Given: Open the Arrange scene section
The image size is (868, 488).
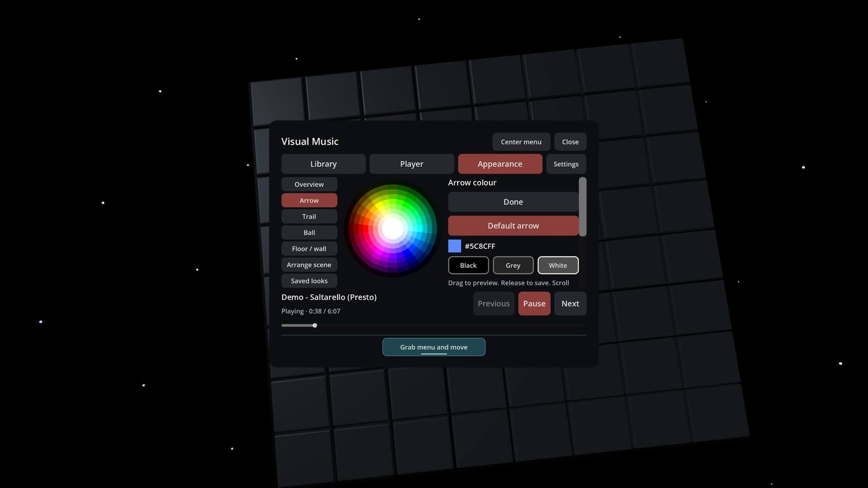Looking at the screenshot, I should (x=309, y=265).
